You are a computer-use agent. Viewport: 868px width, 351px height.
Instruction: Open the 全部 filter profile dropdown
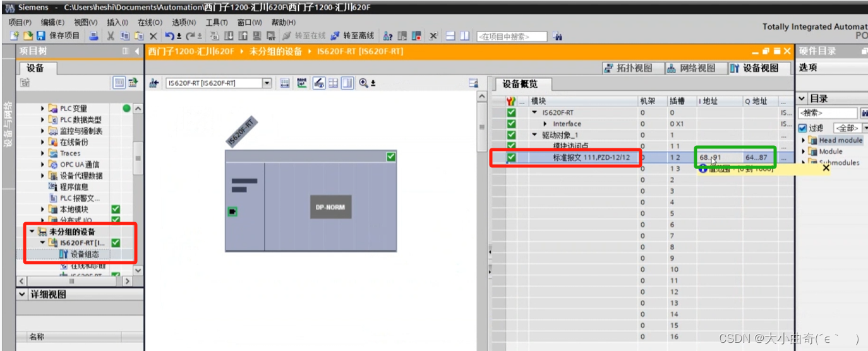pos(866,128)
